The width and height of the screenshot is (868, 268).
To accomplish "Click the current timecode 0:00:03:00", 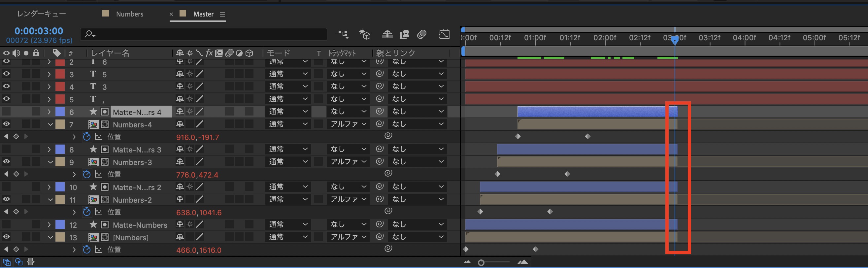I will pos(39,31).
